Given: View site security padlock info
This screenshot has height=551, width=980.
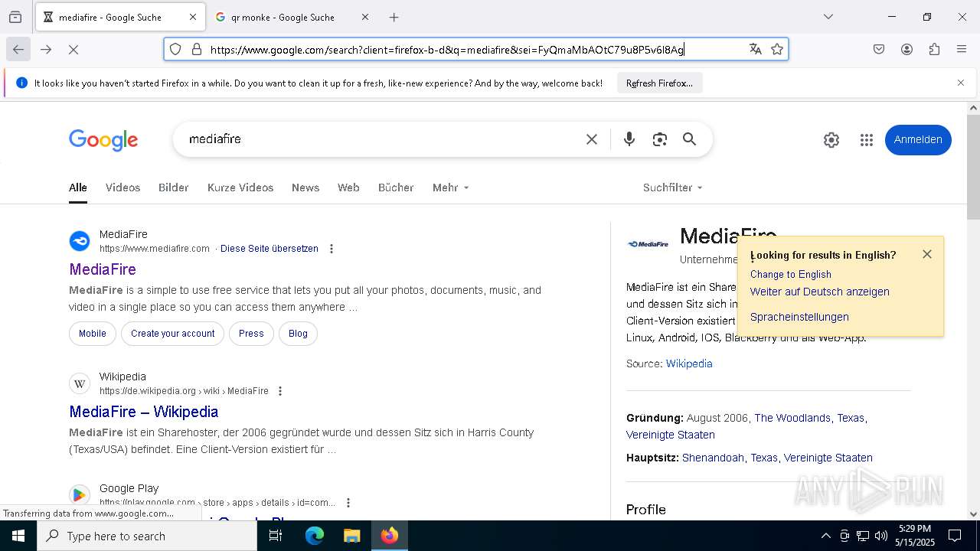Looking at the screenshot, I should (197, 49).
